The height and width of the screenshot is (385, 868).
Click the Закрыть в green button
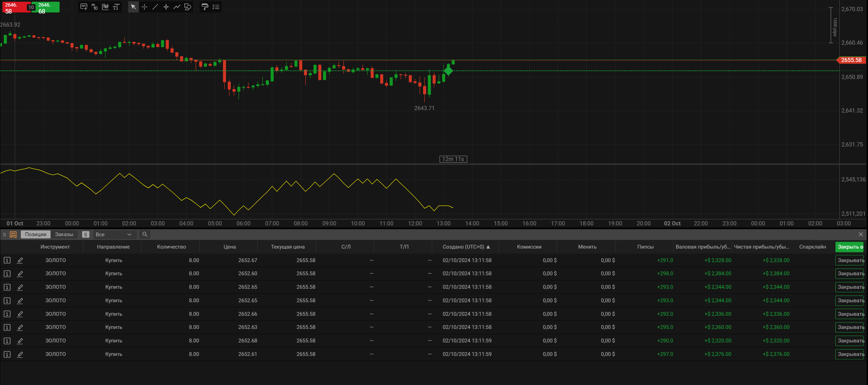click(x=850, y=247)
